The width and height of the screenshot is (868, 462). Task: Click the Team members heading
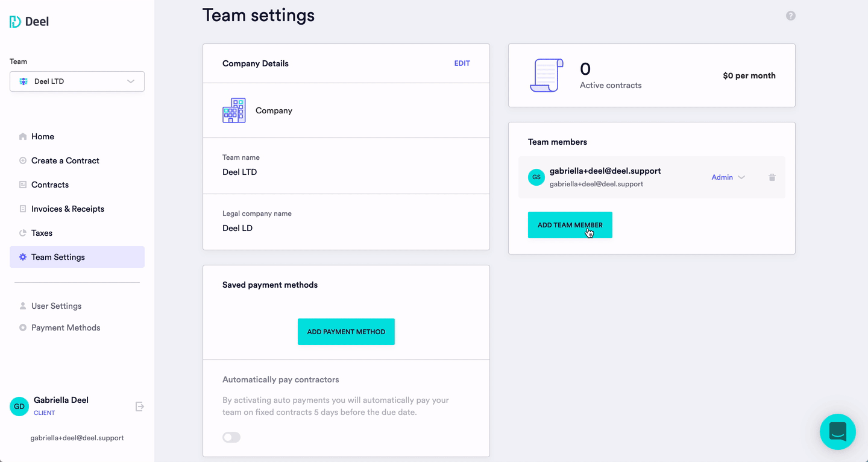pos(558,142)
